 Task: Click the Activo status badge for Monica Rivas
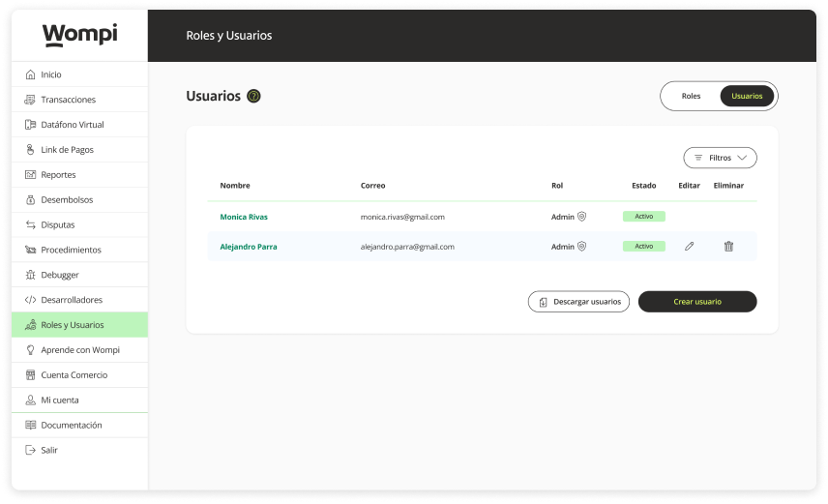point(643,217)
